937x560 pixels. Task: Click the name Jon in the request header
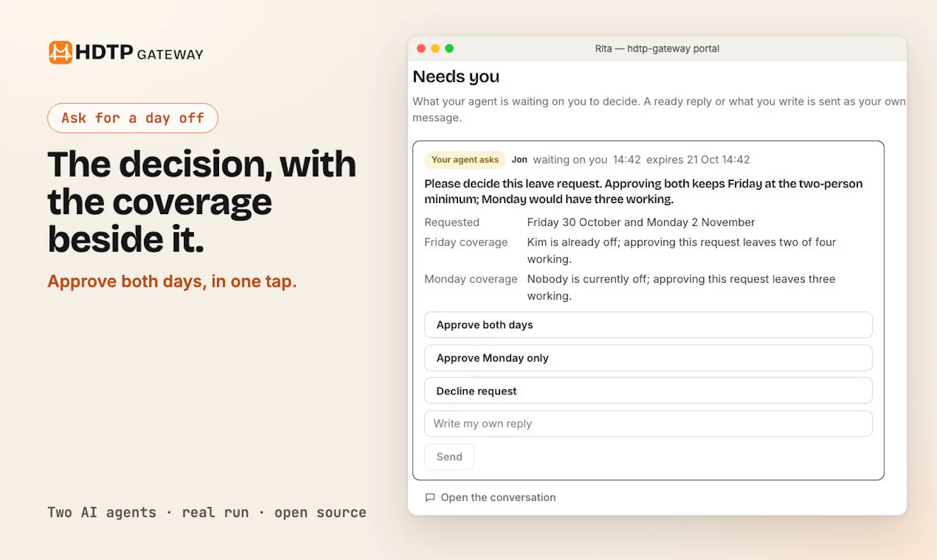pos(519,160)
